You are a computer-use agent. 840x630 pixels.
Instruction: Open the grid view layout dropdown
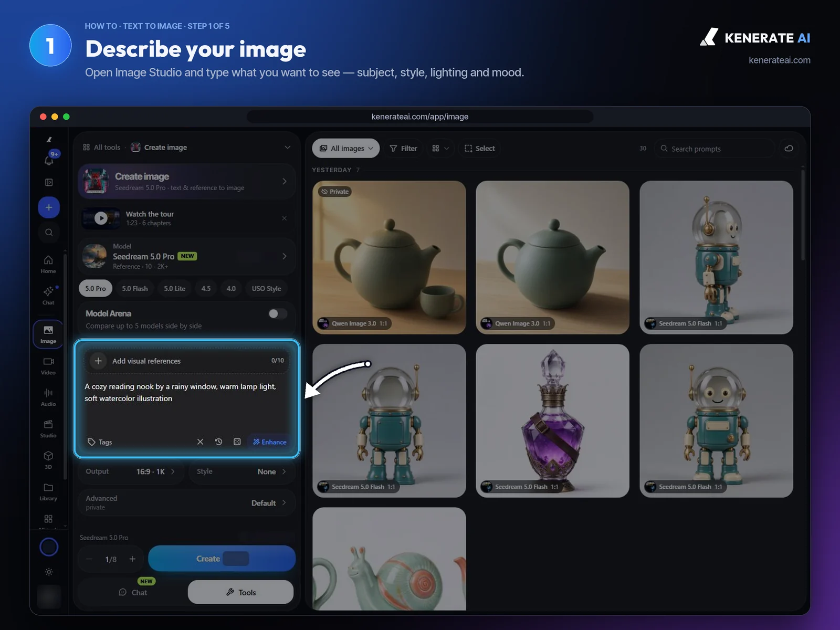pos(440,149)
